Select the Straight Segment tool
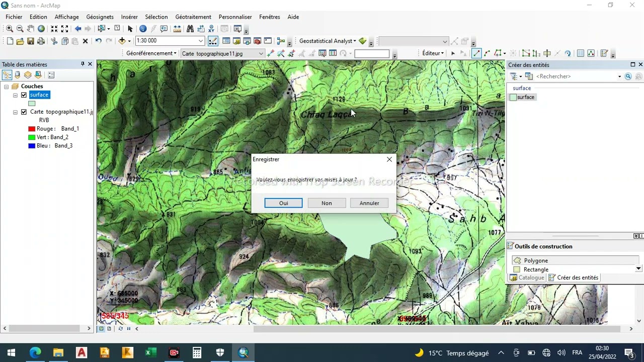This screenshot has height=362, width=644. (476, 53)
